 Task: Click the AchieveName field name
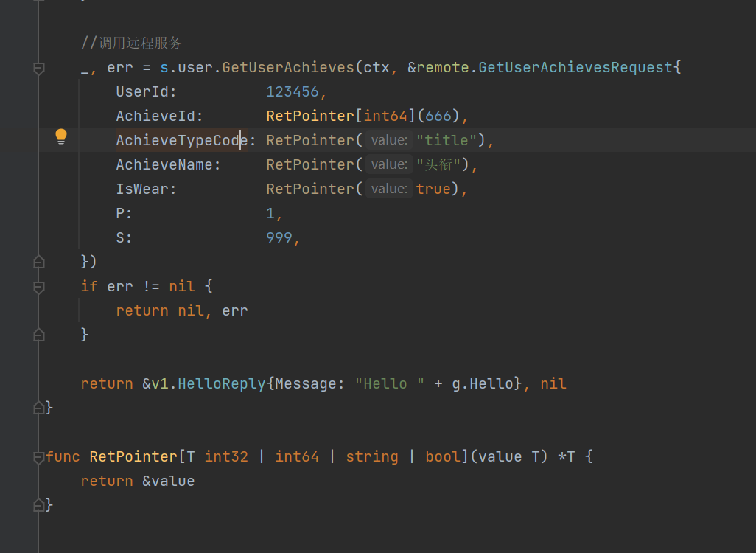[x=164, y=164]
